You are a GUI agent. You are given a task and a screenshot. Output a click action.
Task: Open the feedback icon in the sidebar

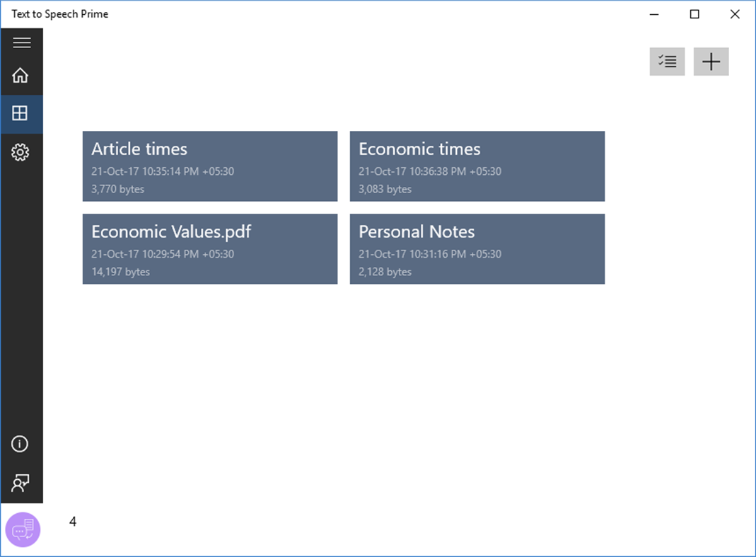(21, 483)
